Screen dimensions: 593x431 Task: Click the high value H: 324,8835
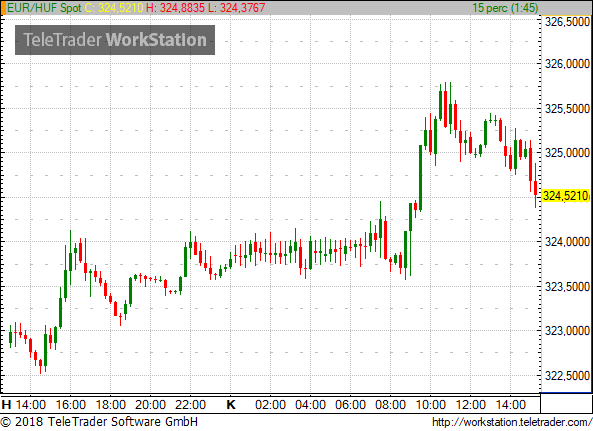point(175,8)
